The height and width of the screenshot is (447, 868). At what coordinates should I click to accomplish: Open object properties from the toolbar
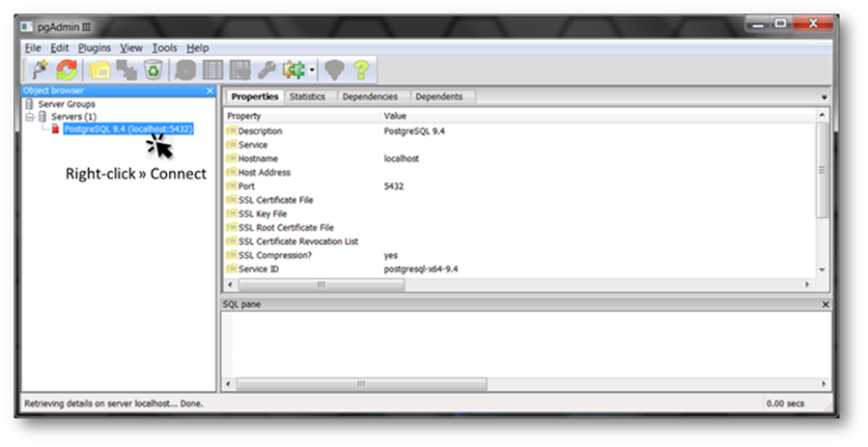pos(98,70)
